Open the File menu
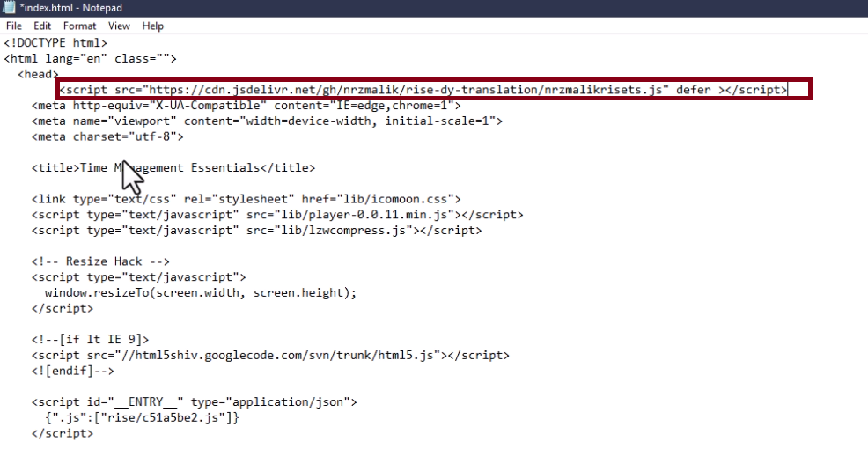Image resolution: width=868 pixels, height=449 pixels. click(x=14, y=26)
